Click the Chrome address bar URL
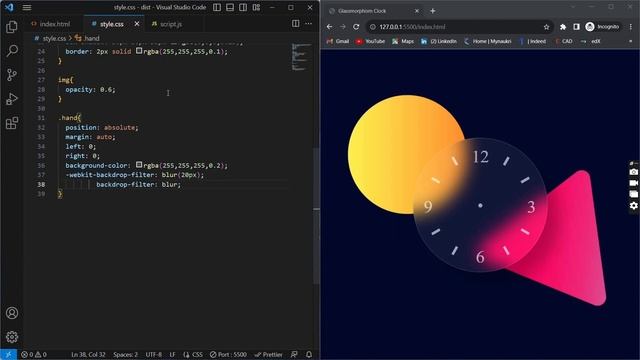Screen dimensions: 640x360 pyautogui.click(x=412, y=27)
